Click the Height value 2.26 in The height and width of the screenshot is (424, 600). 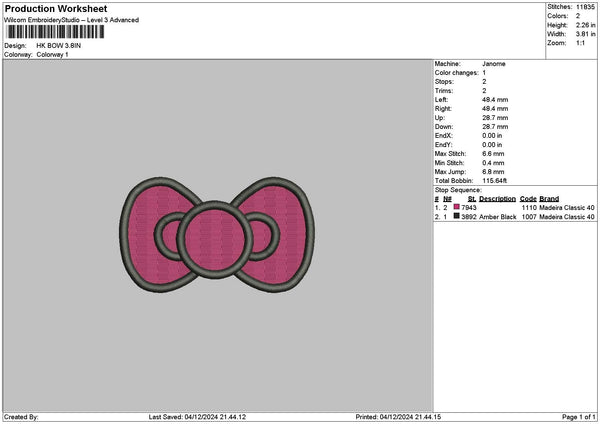click(585, 25)
